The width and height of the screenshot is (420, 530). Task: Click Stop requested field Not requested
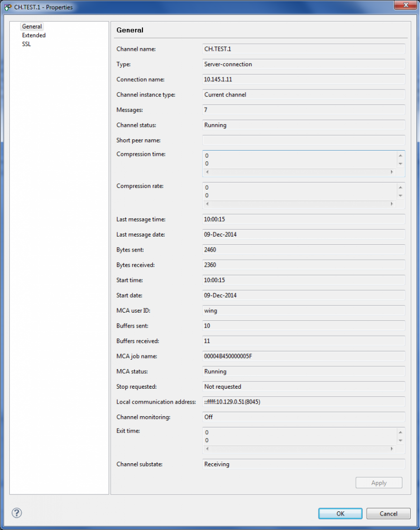303,386
